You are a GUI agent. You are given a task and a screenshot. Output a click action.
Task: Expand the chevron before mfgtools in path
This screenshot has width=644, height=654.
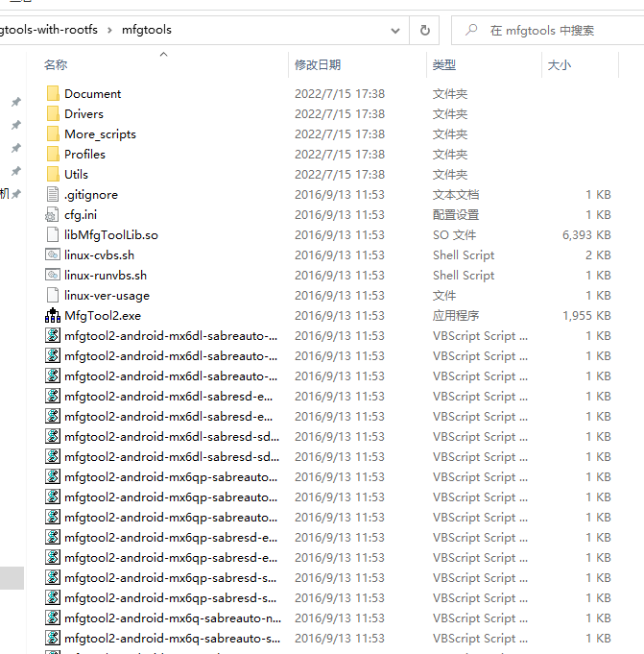[x=109, y=30]
